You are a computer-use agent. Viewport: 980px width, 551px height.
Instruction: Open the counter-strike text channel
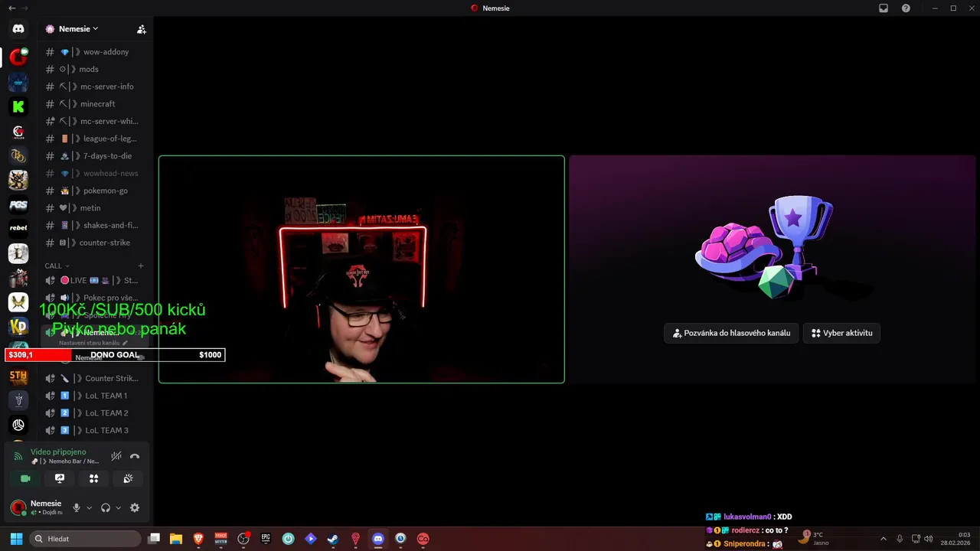point(95,243)
